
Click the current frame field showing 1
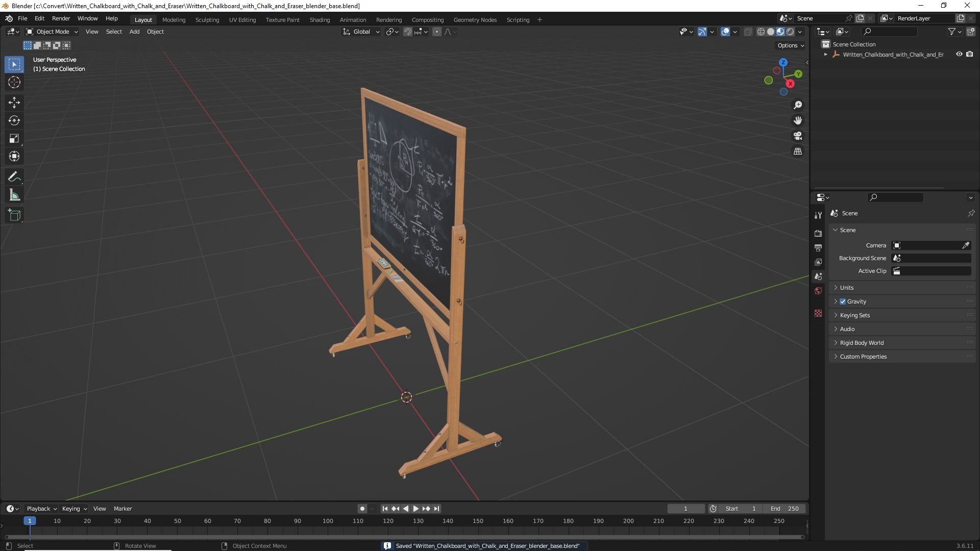point(685,509)
